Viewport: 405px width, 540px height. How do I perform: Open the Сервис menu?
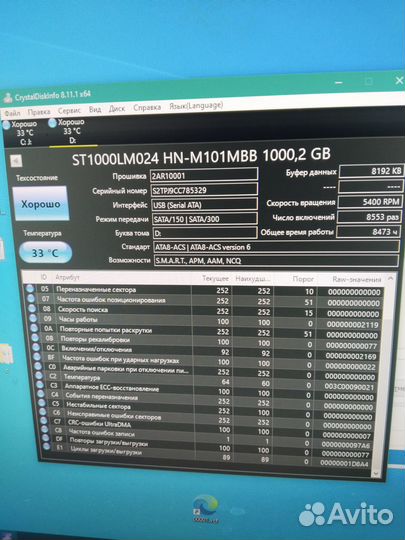[69, 111]
